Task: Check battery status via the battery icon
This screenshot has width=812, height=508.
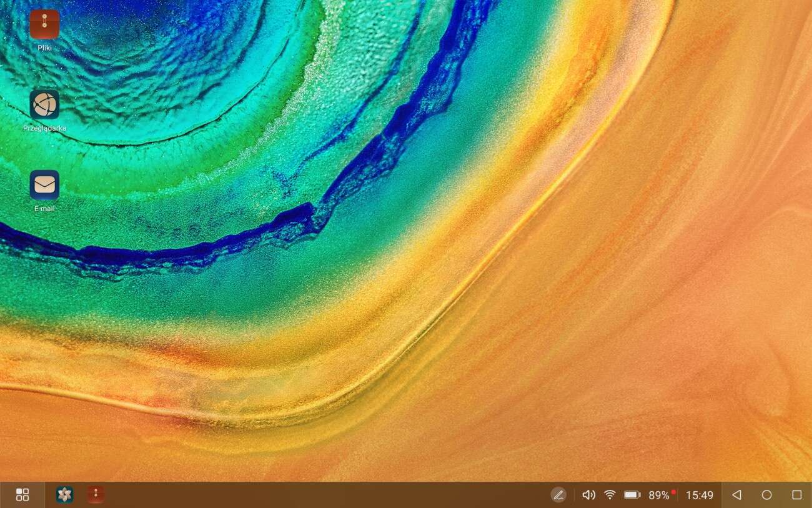Action: point(632,494)
